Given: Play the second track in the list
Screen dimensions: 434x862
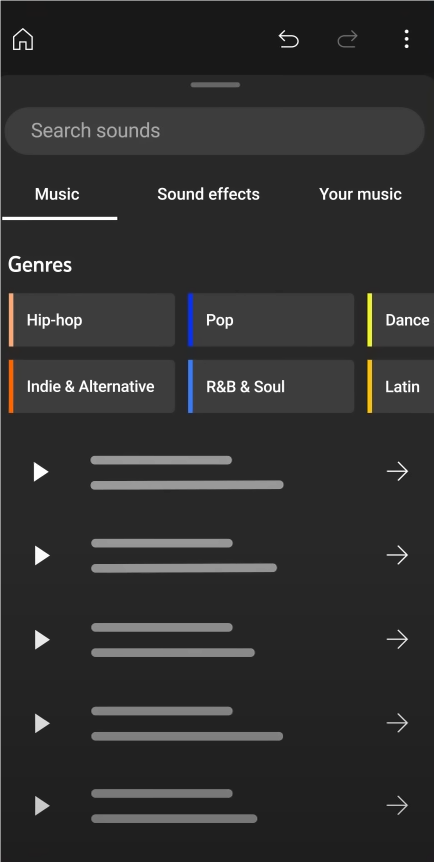Looking at the screenshot, I should click(42, 555).
